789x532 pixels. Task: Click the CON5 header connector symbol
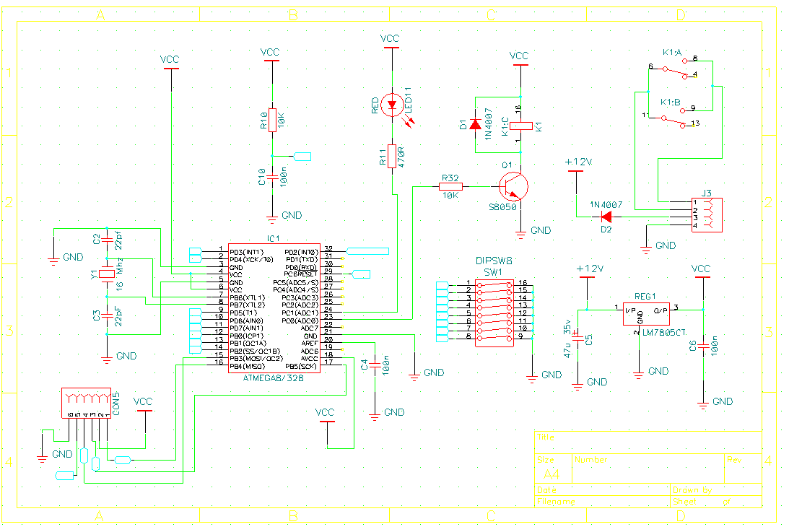[85, 404]
